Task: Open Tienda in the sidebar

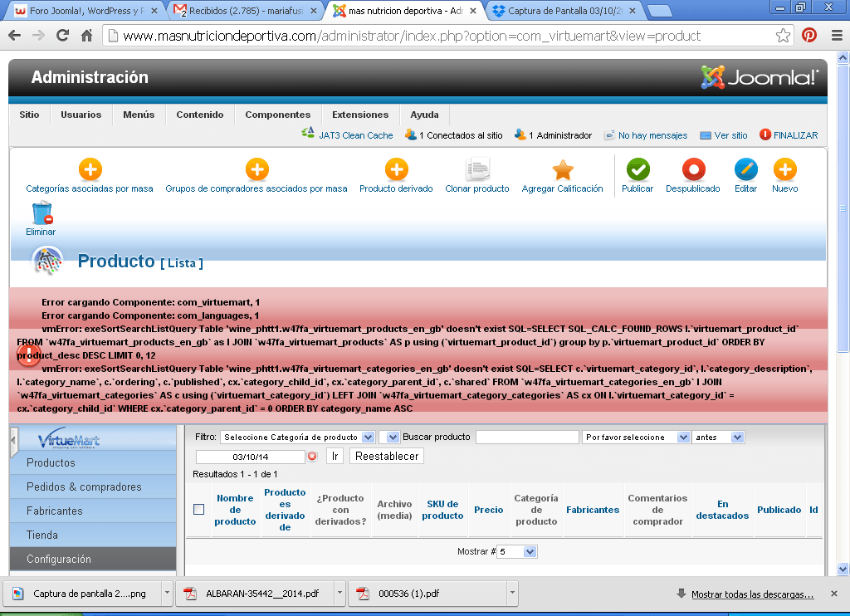Action: pyautogui.click(x=93, y=535)
